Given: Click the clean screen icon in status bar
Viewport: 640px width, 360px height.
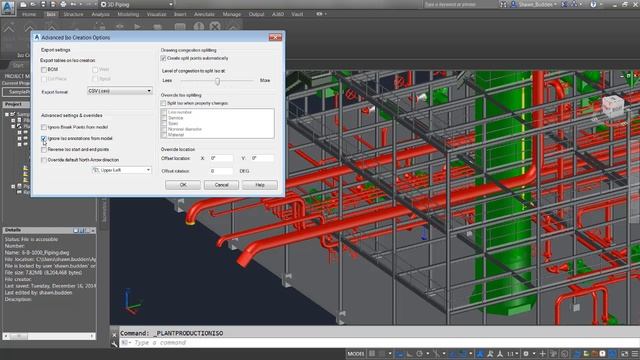Looking at the screenshot, I should pyautogui.click(x=624, y=354).
